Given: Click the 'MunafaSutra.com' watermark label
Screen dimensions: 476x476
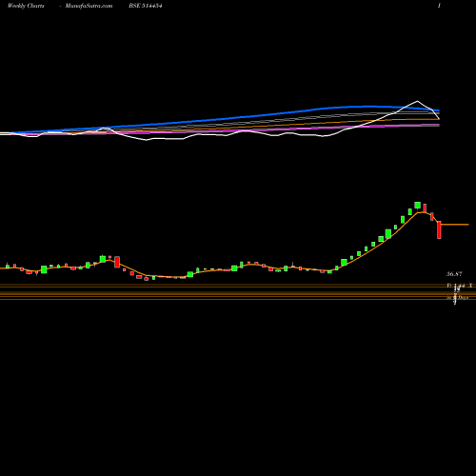Looking at the screenshot, I should pos(89,6).
